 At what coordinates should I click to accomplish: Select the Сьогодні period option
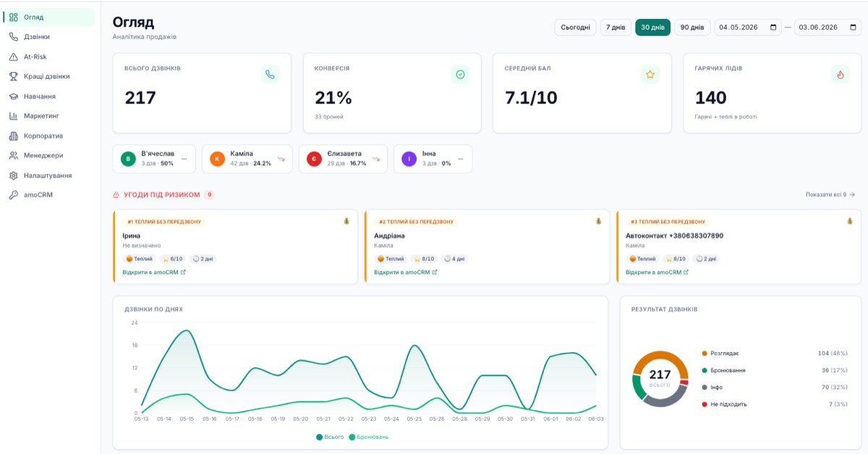[576, 27]
